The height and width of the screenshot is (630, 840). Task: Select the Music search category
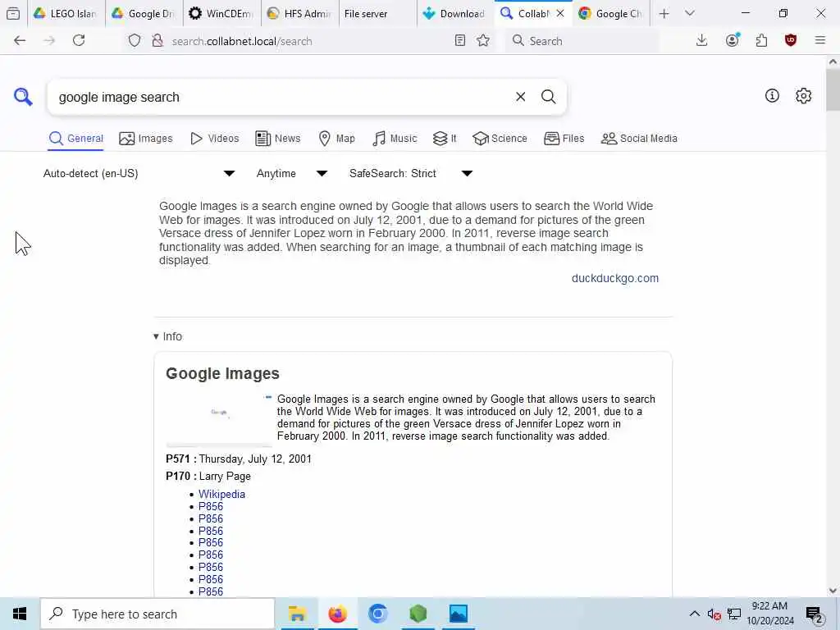pos(395,139)
